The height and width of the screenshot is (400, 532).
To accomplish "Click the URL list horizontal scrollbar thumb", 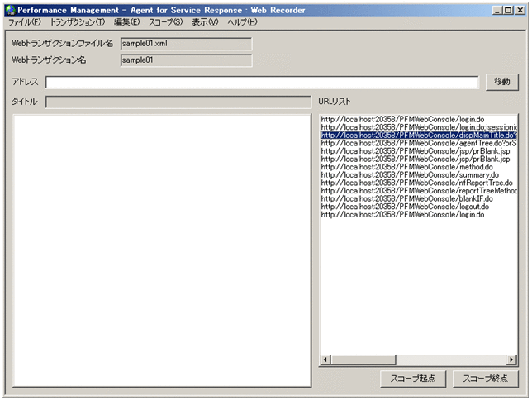I will tap(363, 360).
